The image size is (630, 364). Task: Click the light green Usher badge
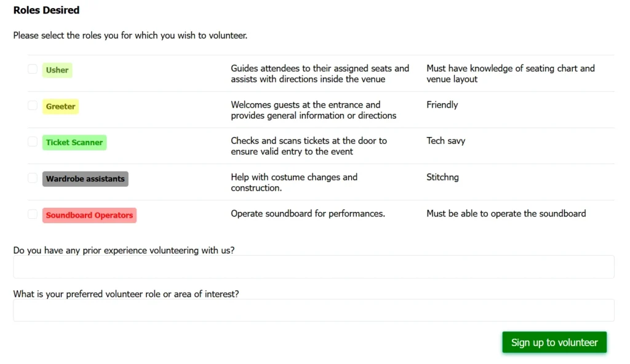click(57, 70)
